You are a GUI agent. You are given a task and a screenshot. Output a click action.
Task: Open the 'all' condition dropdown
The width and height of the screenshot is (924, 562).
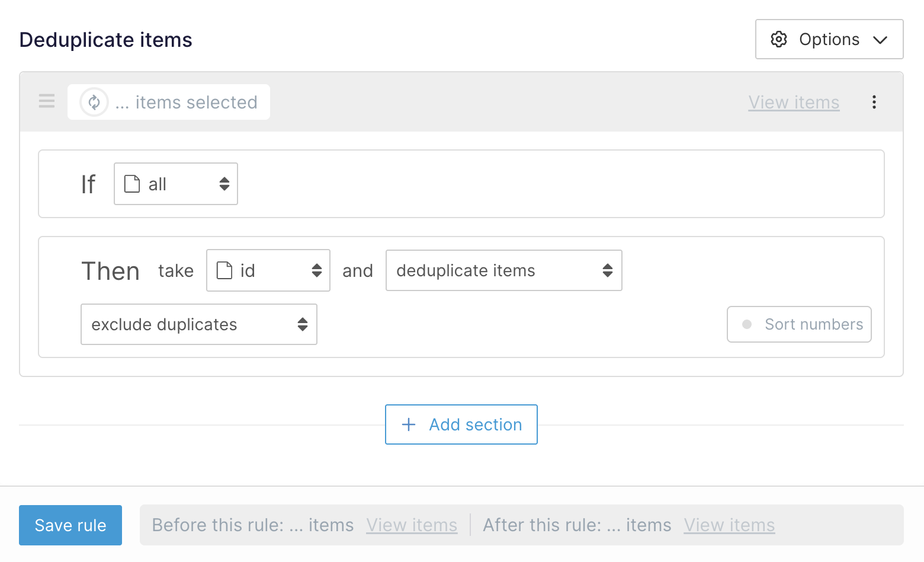(x=176, y=184)
